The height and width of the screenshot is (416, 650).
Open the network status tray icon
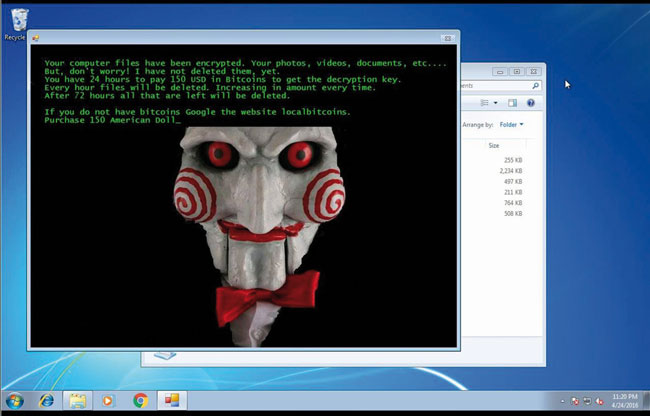[x=587, y=401]
